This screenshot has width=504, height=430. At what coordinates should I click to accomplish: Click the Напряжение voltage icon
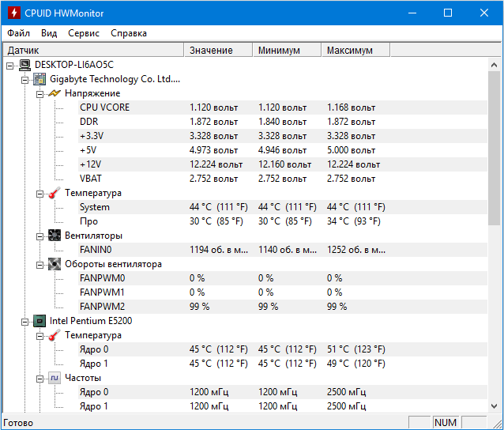pos(54,93)
